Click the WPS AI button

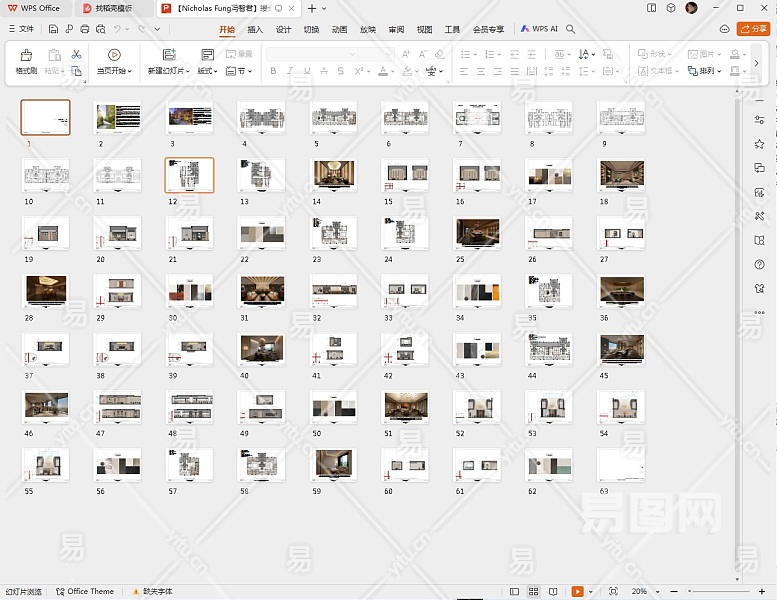[539, 30]
